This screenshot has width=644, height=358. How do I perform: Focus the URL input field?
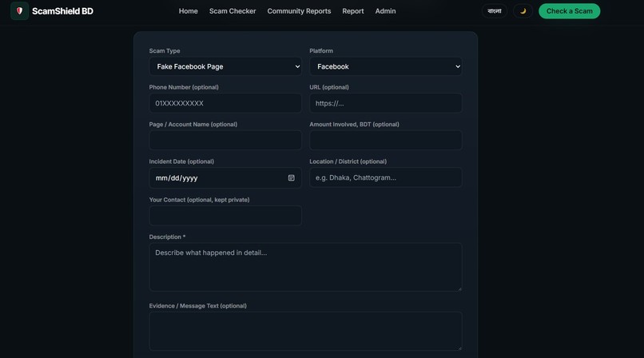386,103
